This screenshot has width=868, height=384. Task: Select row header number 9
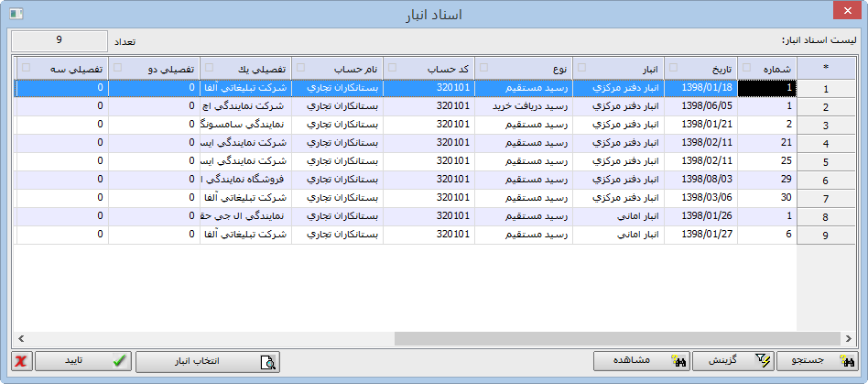pos(826,236)
